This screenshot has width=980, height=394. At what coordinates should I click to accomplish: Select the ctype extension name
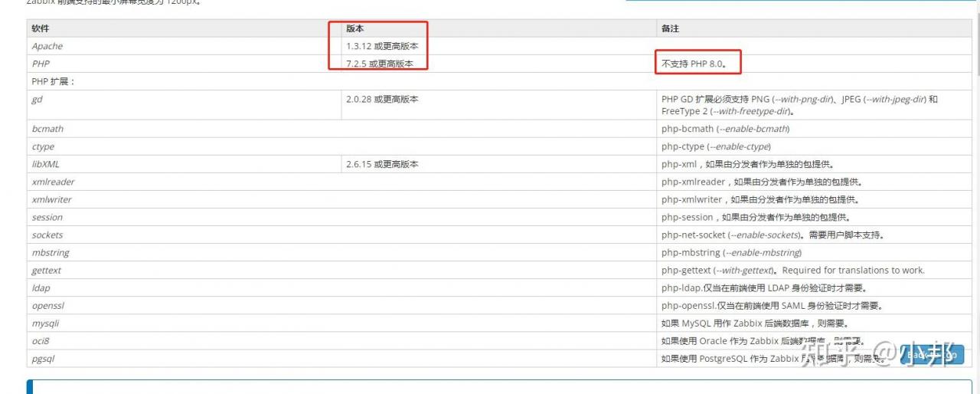pos(43,146)
